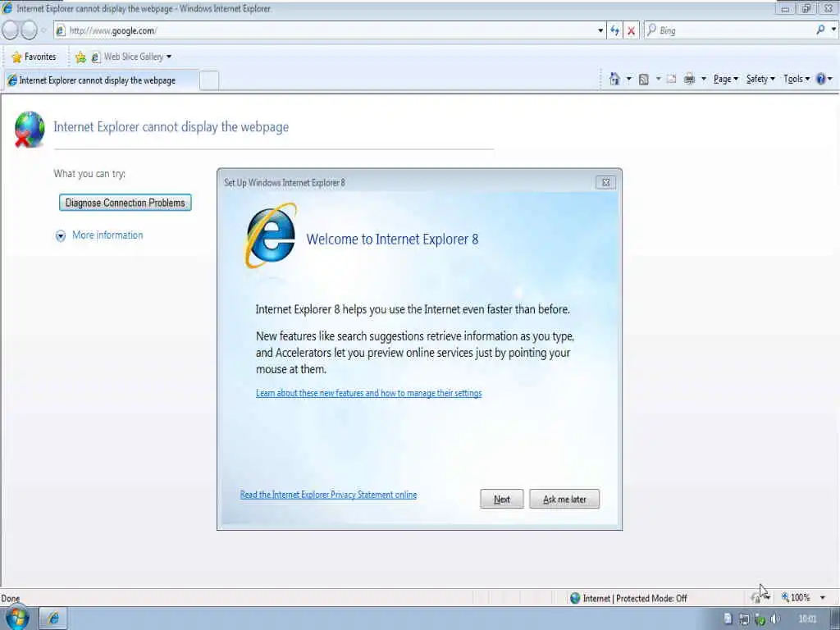Click the Next button in setup dialog
Screen dimensions: 840x630
pyautogui.click(x=501, y=499)
